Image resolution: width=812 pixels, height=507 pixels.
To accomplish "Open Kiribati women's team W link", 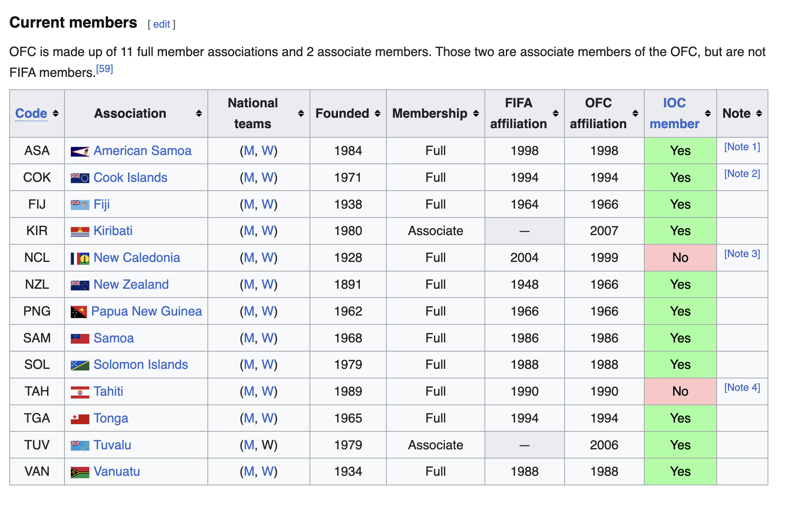I will tap(267, 231).
